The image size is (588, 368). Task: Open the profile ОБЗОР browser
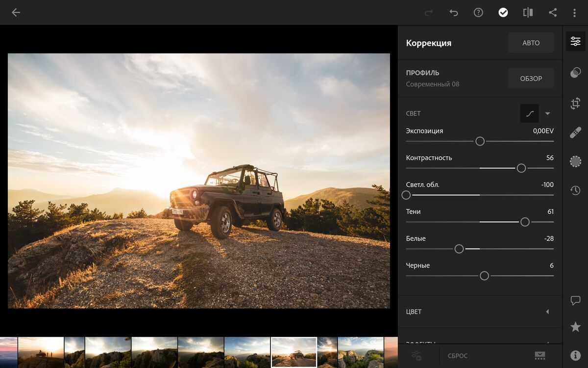point(531,78)
